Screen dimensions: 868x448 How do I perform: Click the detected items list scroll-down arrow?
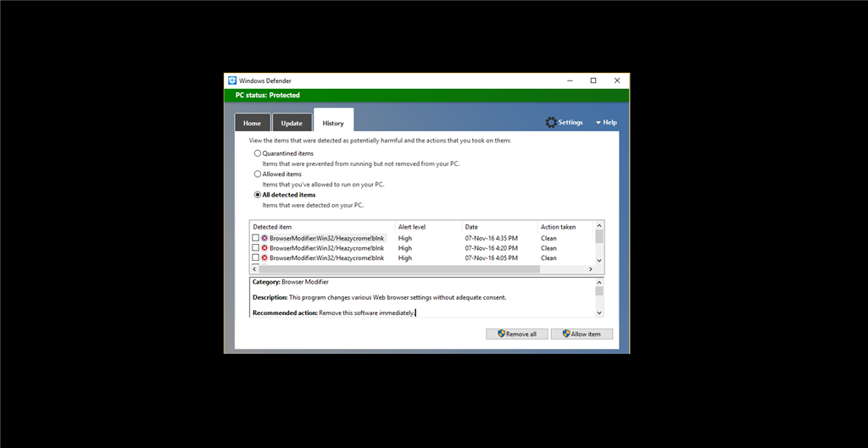coord(599,260)
